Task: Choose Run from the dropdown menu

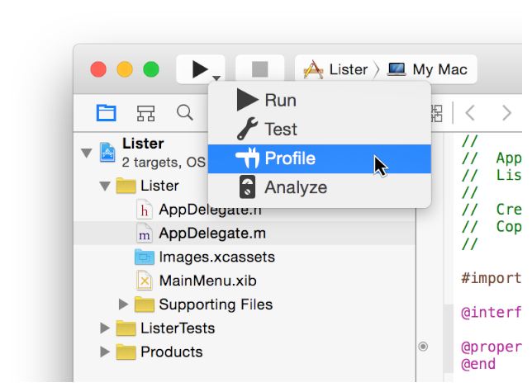Action: click(279, 101)
